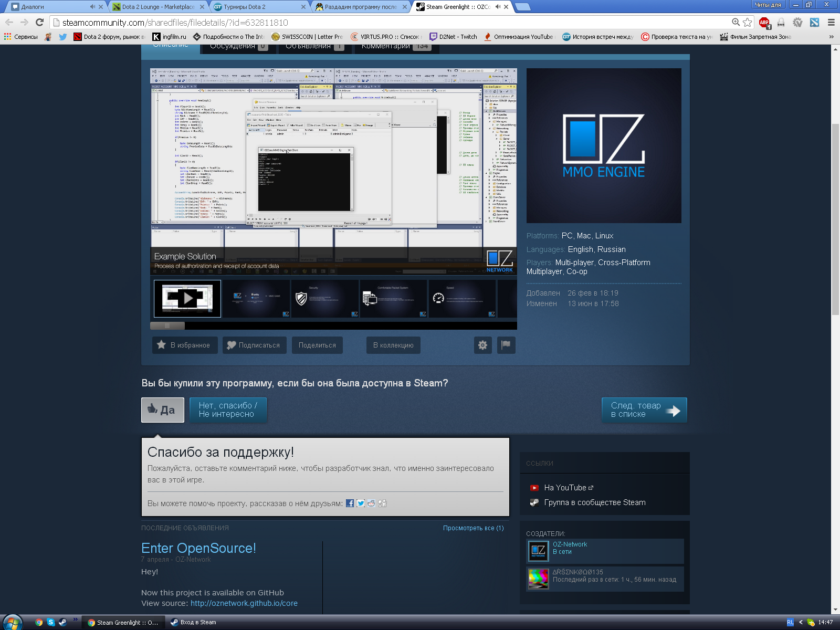
Task: Close the Dota 2 Lounge - Marketplace tab
Action: coord(202,7)
